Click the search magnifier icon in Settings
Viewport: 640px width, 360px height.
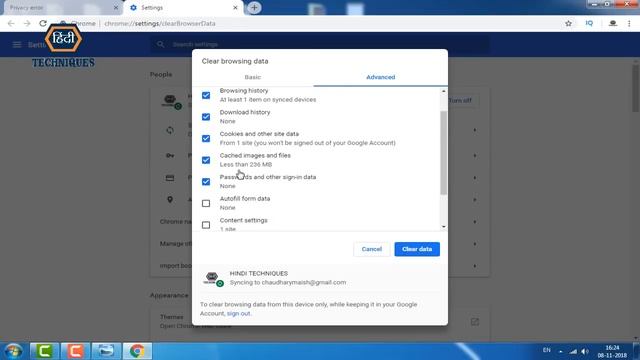pyautogui.click(x=160, y=44)
